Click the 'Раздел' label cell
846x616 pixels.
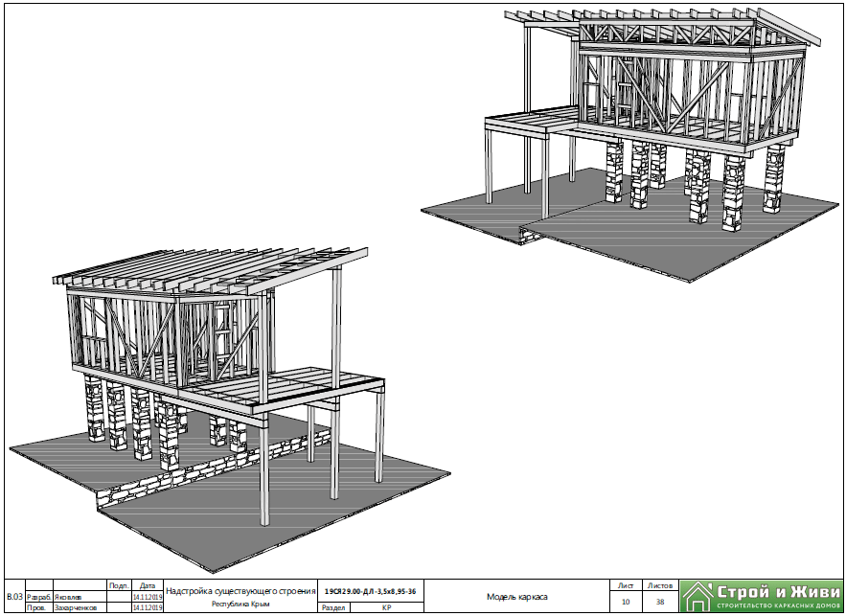click(334, 607)
